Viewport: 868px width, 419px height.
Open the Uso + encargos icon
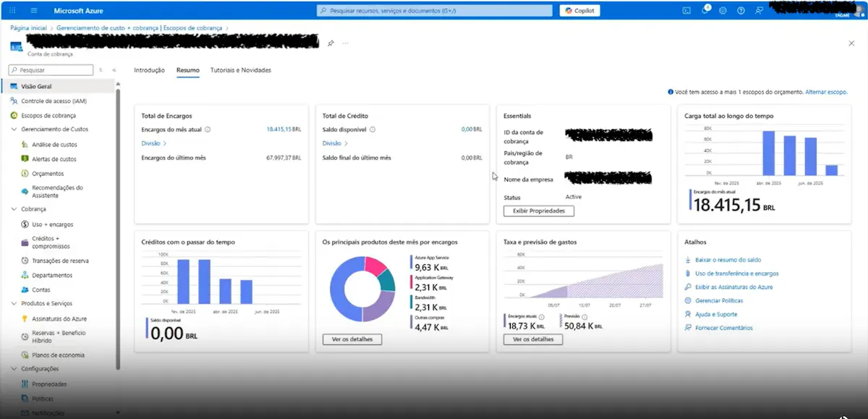point(25,224)
